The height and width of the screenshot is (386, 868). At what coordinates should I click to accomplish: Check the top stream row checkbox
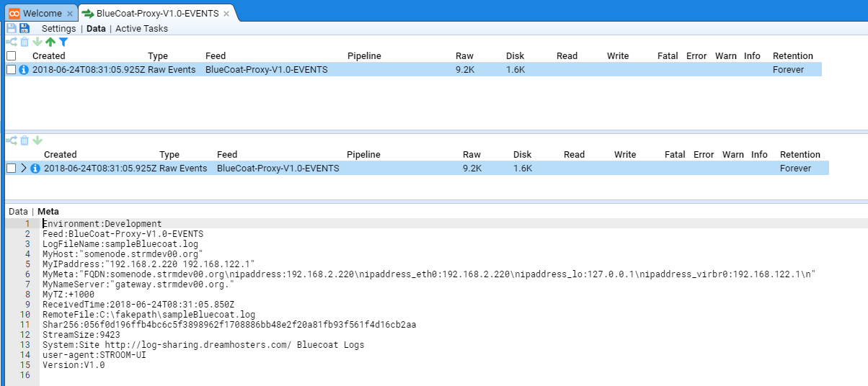tap(11, 70)
